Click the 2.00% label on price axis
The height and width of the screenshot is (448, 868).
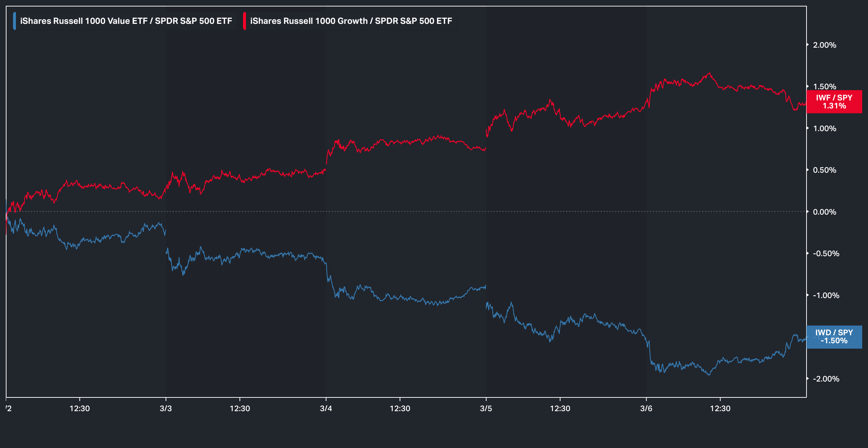point(824,45)
